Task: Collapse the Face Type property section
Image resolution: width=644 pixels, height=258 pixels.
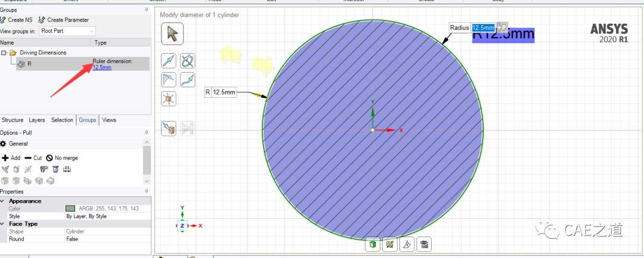Action: (x=3, y=224)
